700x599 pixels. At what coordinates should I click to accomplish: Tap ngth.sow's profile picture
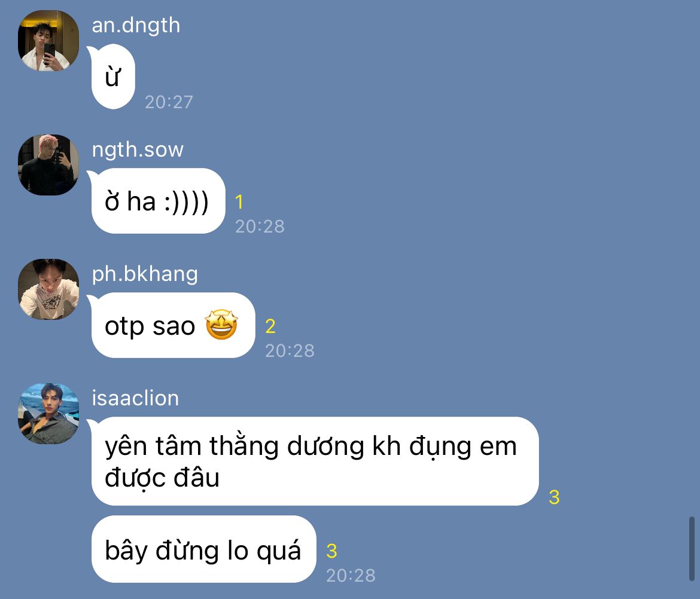click(48, 164)
